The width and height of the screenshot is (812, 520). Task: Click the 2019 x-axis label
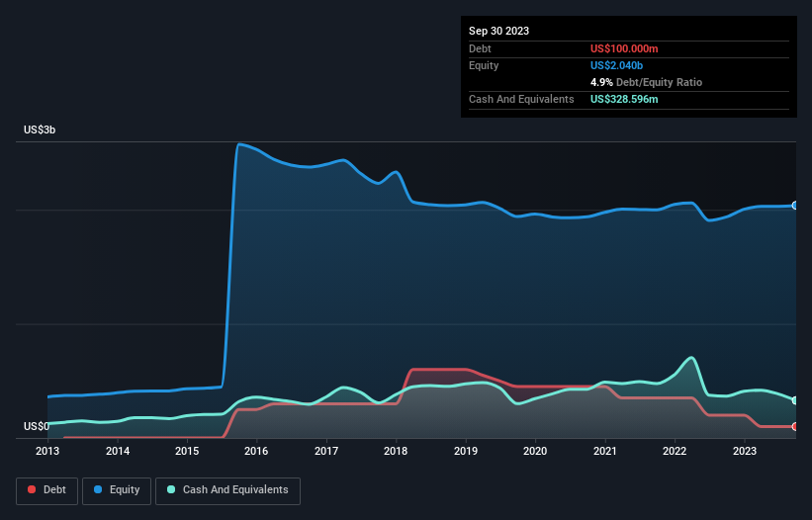pos(466,451)
